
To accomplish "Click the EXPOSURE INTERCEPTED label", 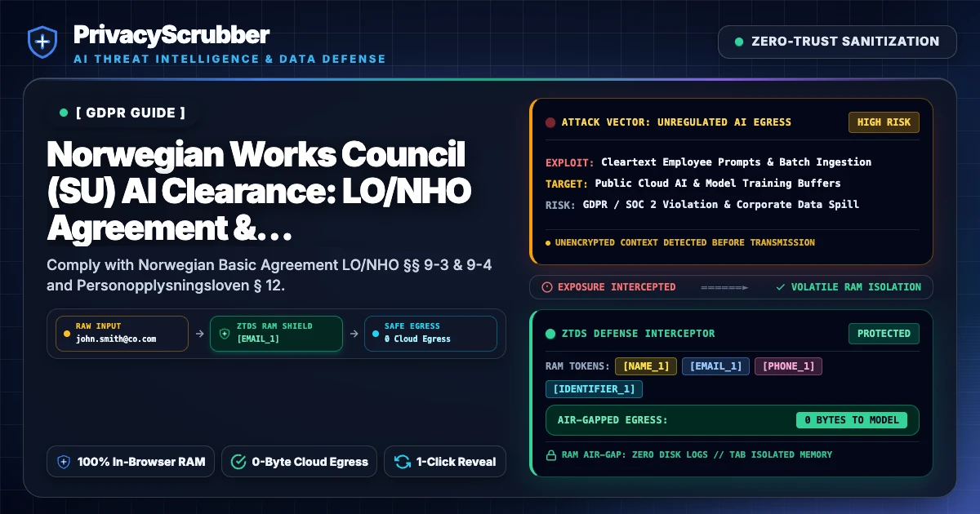I will pos(616,287).
